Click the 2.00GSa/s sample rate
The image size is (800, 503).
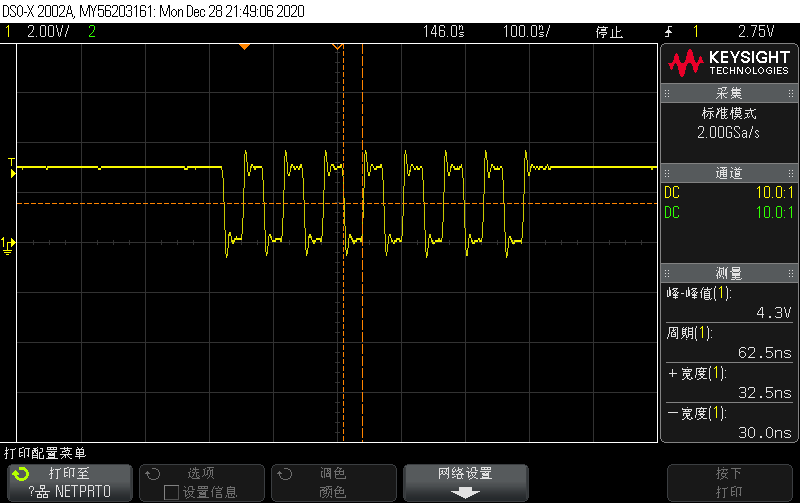729,133
